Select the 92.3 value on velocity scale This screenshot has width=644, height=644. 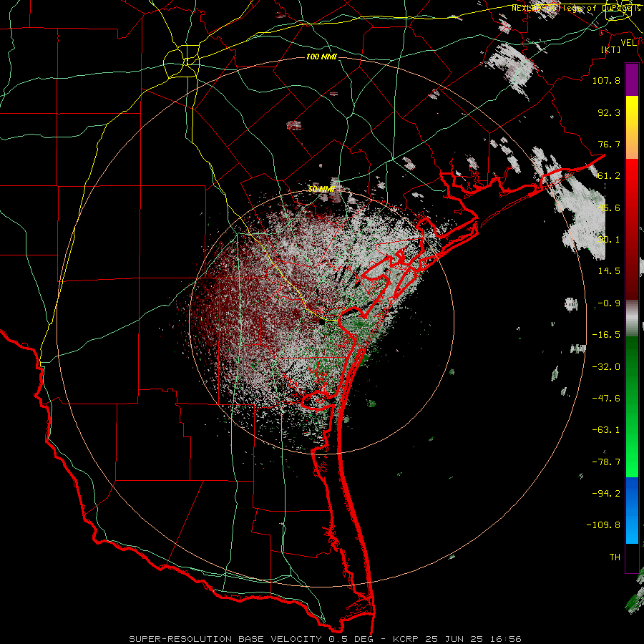tap(609, 112)
